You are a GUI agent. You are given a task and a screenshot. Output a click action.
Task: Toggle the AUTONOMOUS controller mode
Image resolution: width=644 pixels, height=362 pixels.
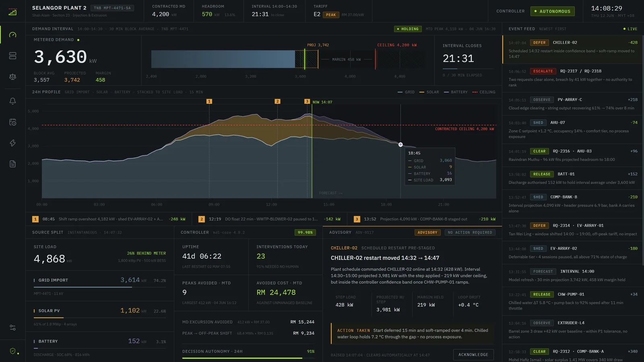(552, 11)
